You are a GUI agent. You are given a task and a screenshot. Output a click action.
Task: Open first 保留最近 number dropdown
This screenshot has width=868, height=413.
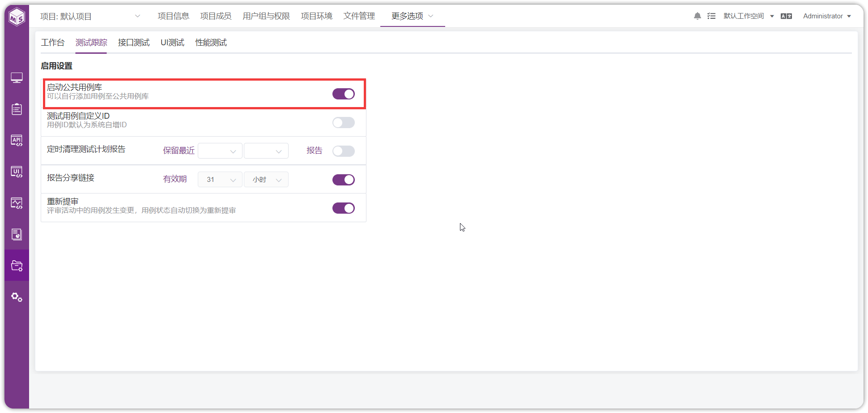pos(220,151)
